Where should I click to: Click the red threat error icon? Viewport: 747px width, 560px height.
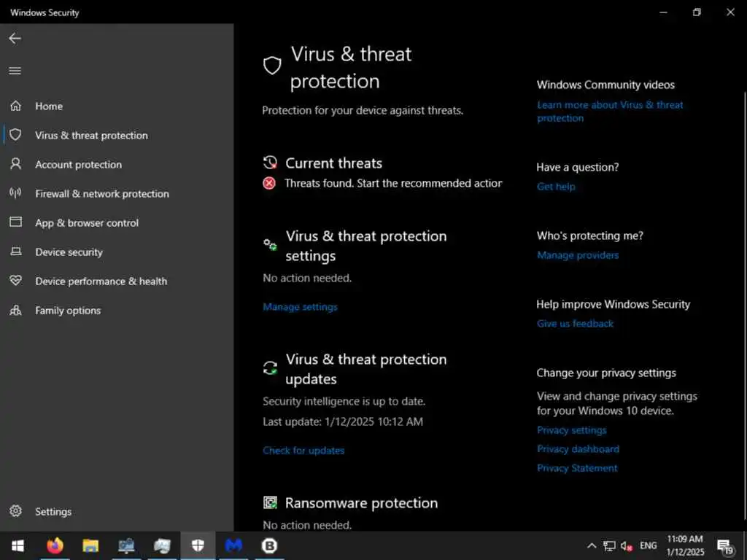[x=269, y=183]
